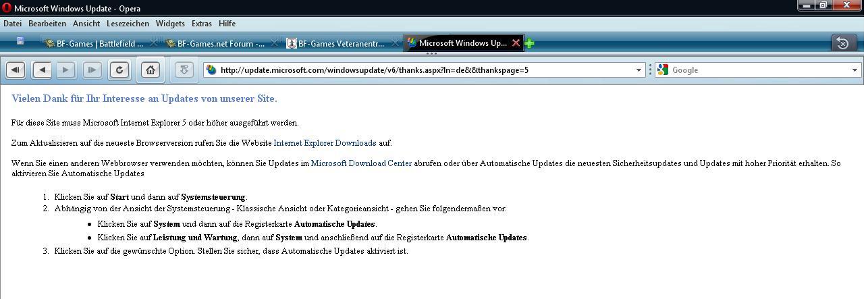Screen dimensions: 868x299
Task: Open the Lesezeichen menu
Action: pos(128,24)
